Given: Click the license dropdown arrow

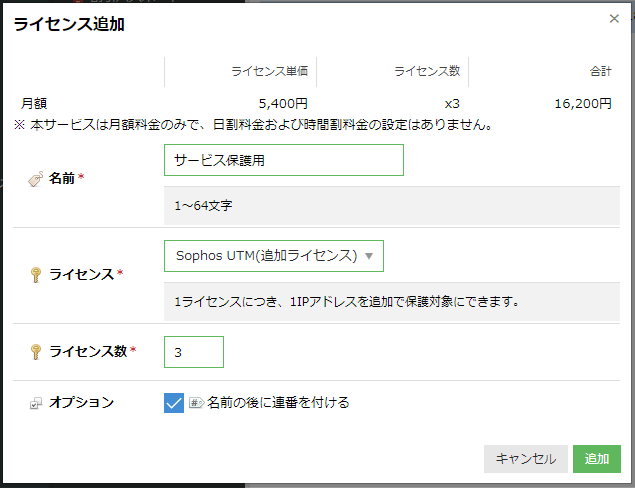Looking at the screenshot, I should (x=369, y=256).
